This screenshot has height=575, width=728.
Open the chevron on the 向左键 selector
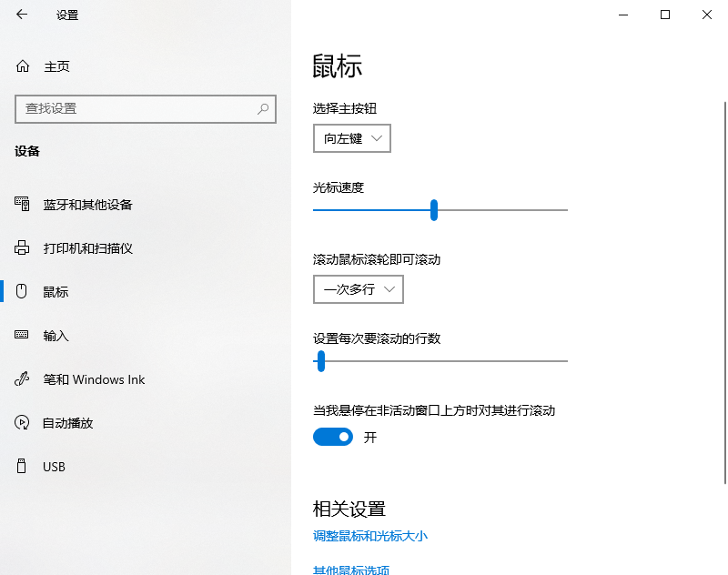click(378, 138)
